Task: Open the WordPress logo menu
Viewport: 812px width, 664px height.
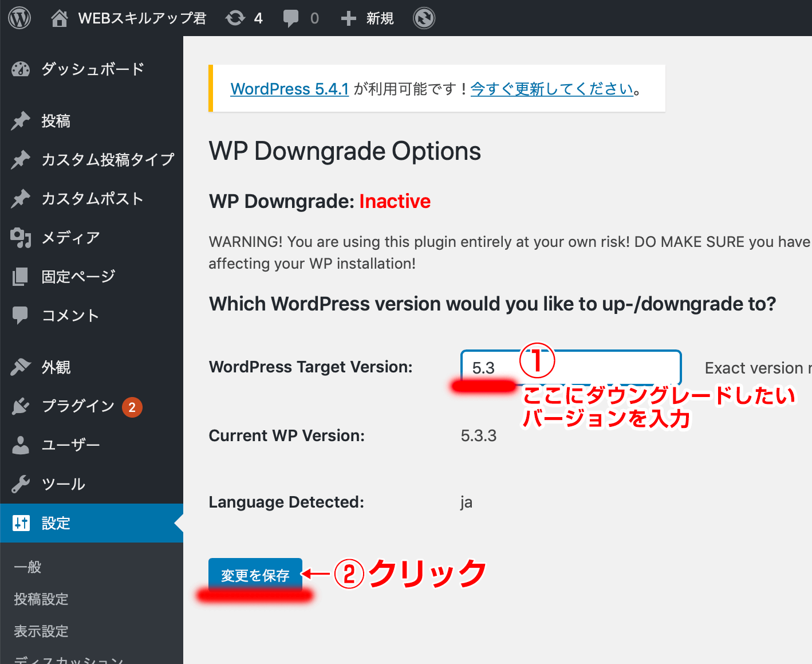Action: (19, 18)
